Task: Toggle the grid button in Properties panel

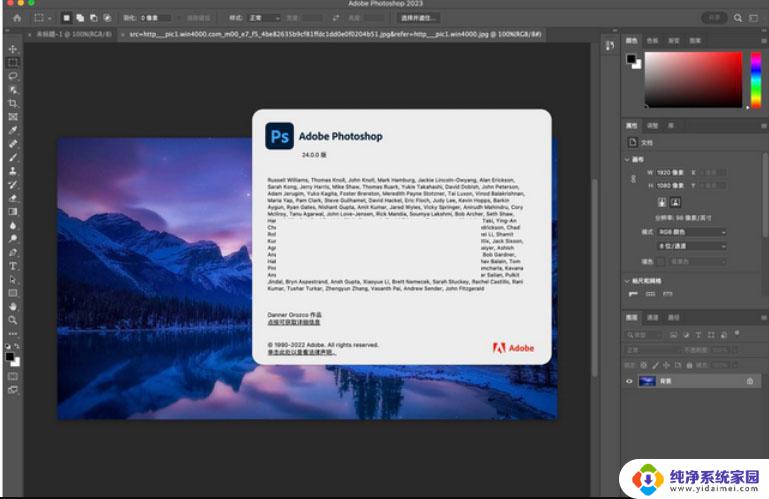Action: pos(650,294)
